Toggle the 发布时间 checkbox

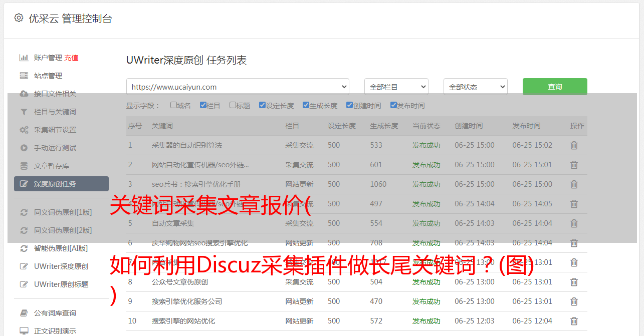[x=393, y=105]
